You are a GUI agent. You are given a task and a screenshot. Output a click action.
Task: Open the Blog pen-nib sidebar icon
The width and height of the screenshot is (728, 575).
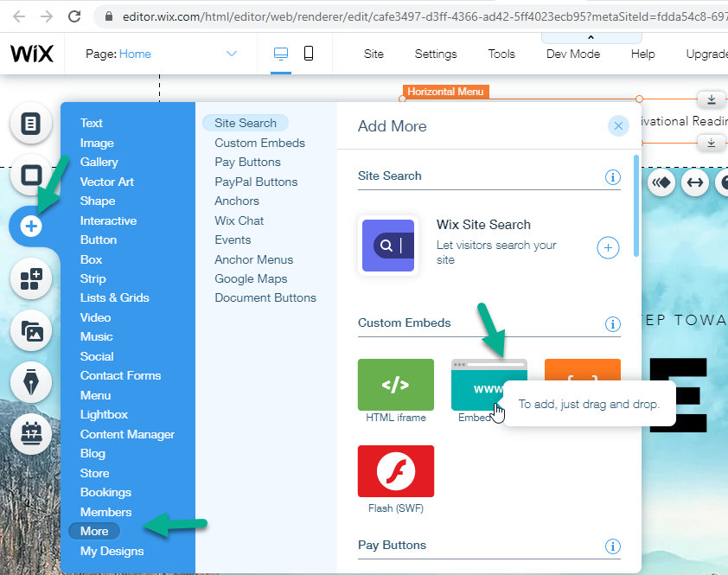pos(30,382)
